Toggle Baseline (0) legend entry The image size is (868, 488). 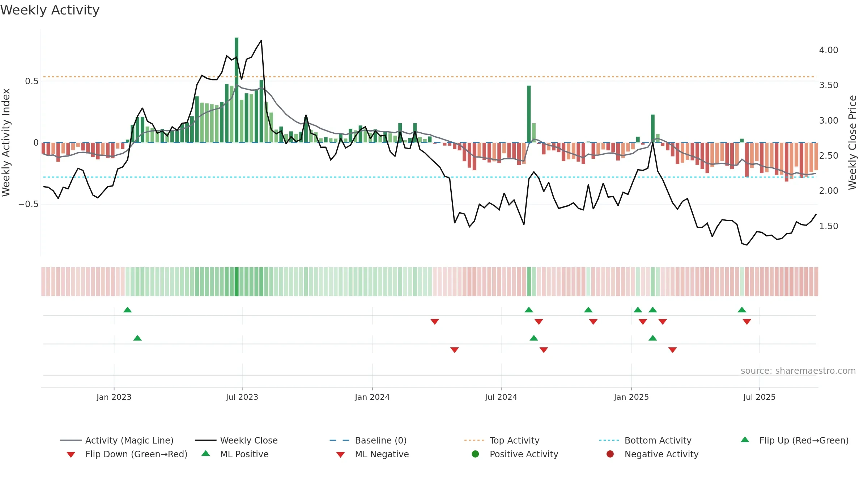pyautogui.click(x=368, y=440)
